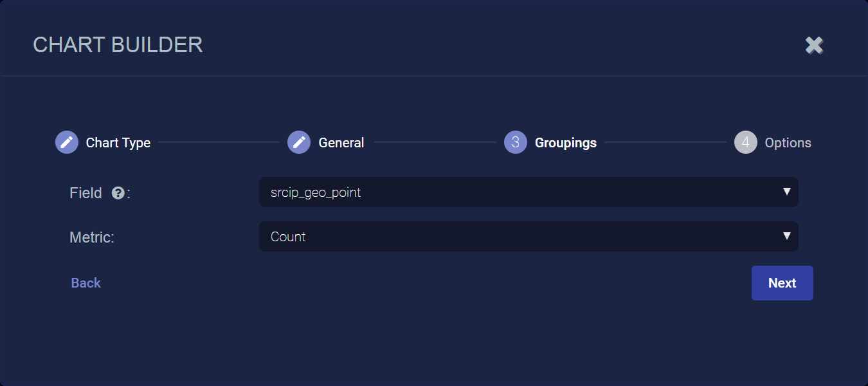Click the Back link
This screenshot has width=868, height=386.
[86, 283]
